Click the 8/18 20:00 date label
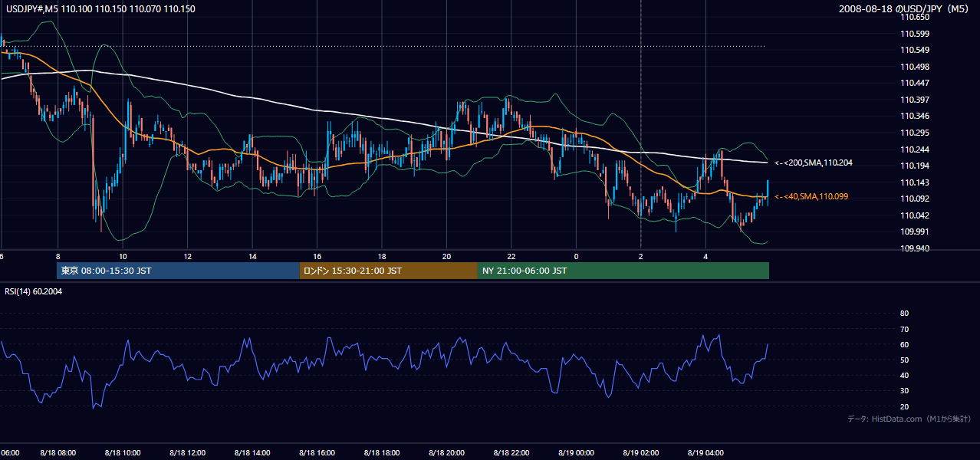 (446, 453)
